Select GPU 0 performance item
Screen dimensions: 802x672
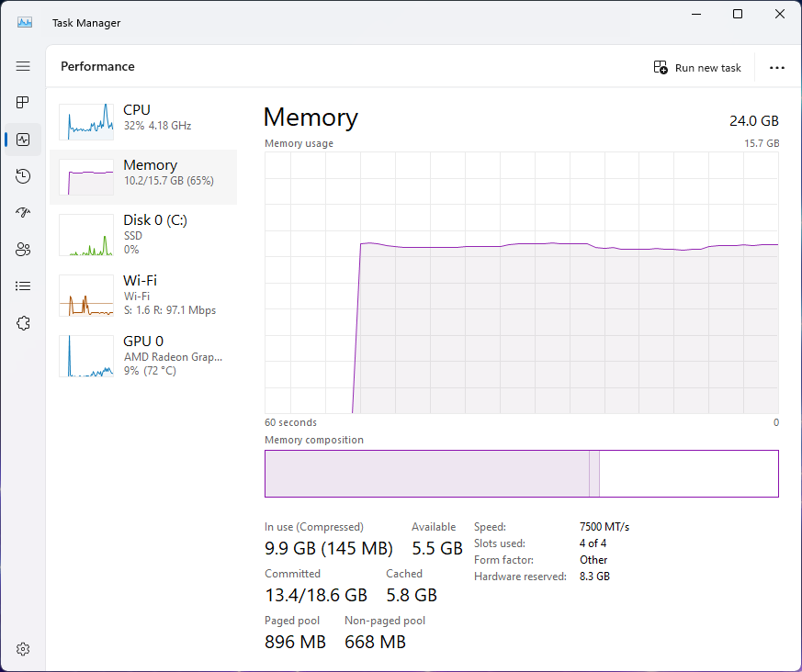[x=142, y=355]
